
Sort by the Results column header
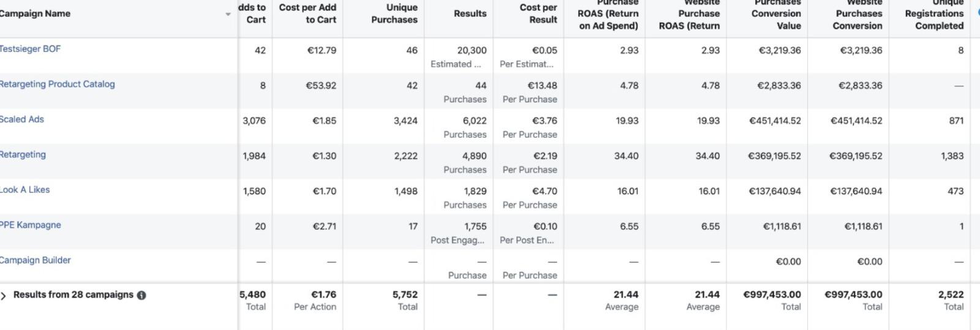(470, 13)
